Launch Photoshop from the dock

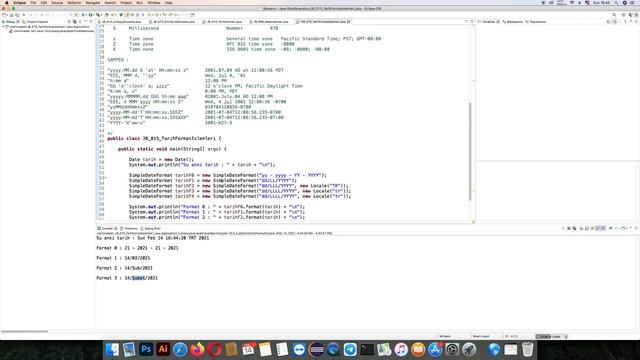point(146,349)
